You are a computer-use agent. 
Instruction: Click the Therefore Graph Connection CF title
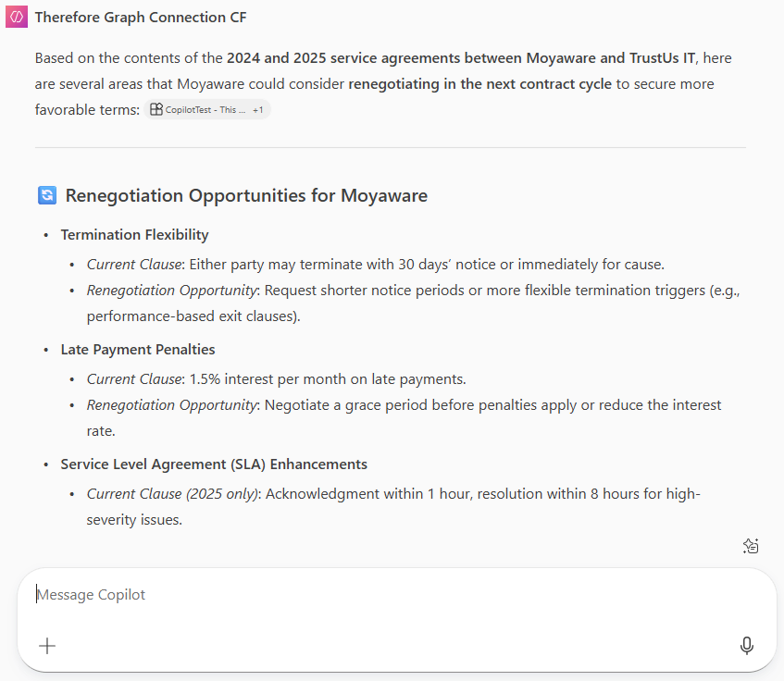click(x=141, y=17)
